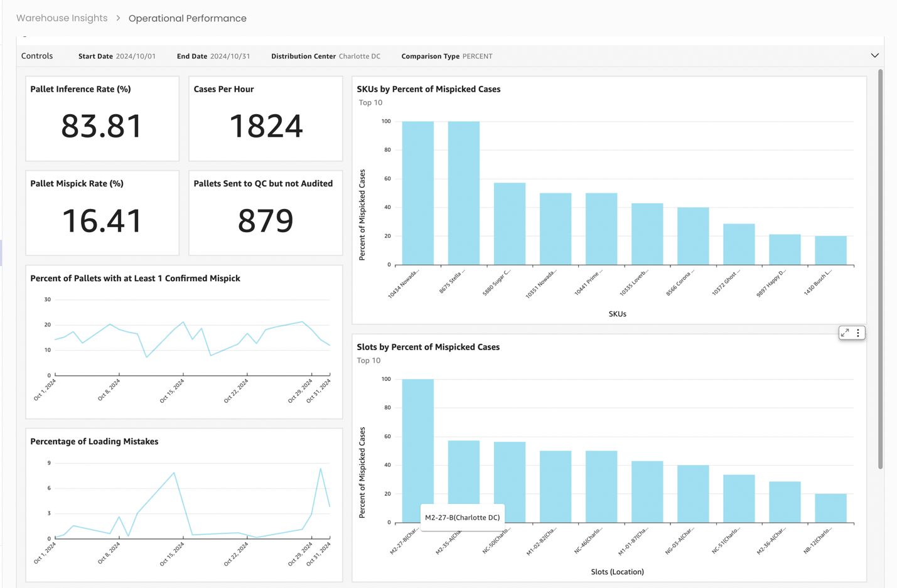The height and width of the screenshot is (588, 897).
Task: Select the 8675 Stella SKU bar
Action: [464, 193]
